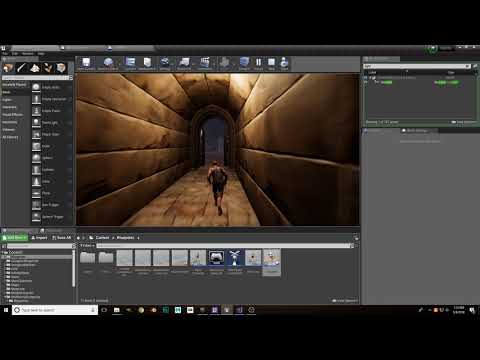Select the Empty Character item
Image resolution: width=480 pixels, height=360 pixels.
tap(52, 99)
